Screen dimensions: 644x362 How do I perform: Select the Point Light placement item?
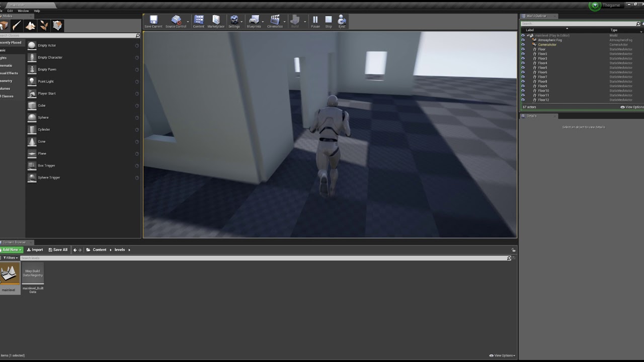[84, 81]
